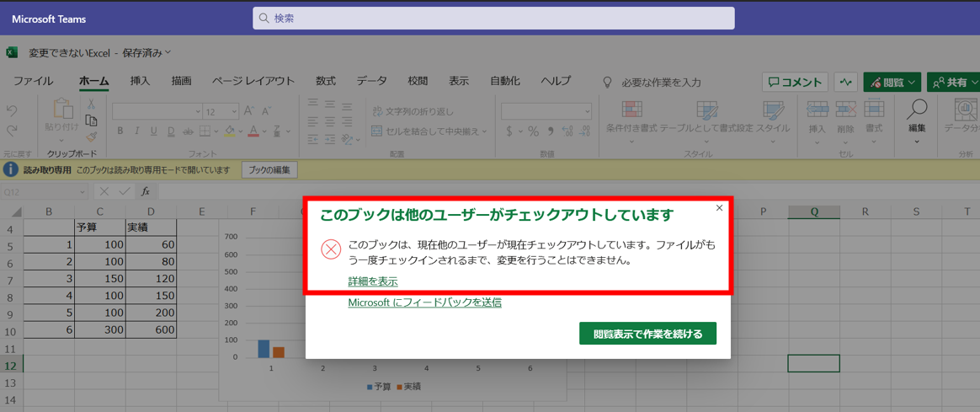Toggle center alignment
This screenshot has width=980, height=412.
pyautogui.click(x=330, y=120)
